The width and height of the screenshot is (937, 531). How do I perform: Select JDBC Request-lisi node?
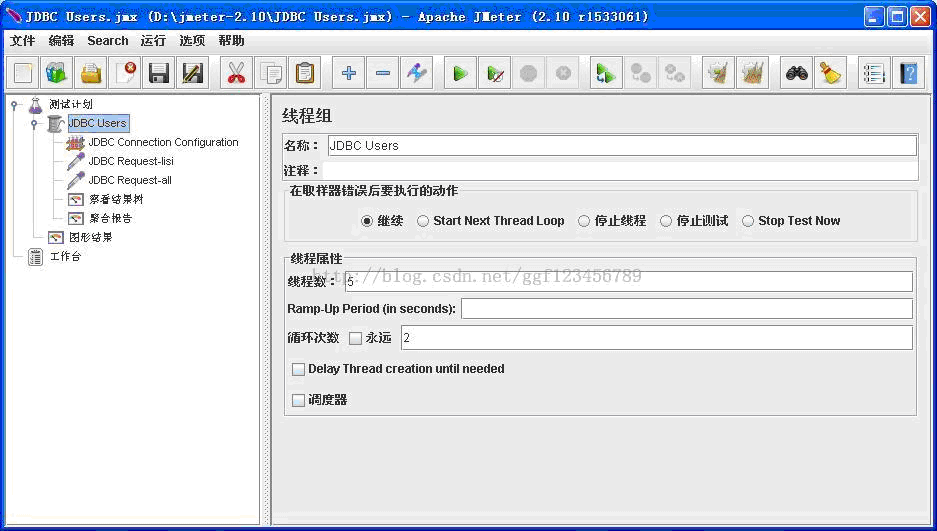tap(131, 161)
